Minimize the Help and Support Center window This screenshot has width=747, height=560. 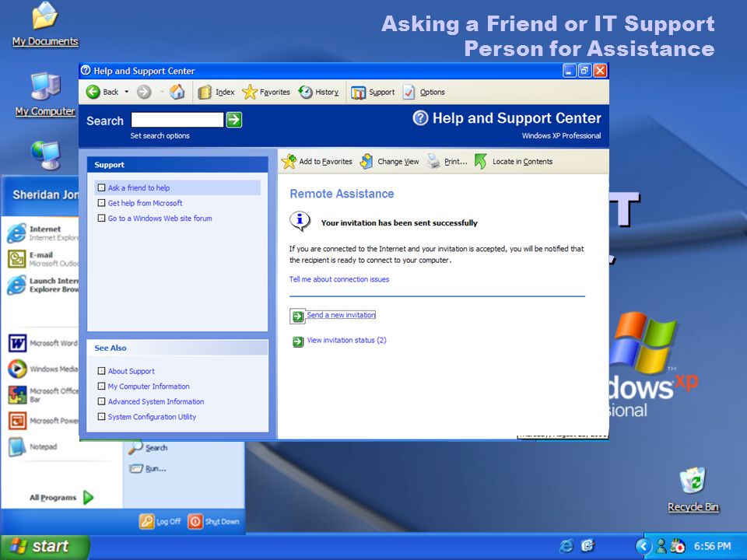(x=570, y=71)
